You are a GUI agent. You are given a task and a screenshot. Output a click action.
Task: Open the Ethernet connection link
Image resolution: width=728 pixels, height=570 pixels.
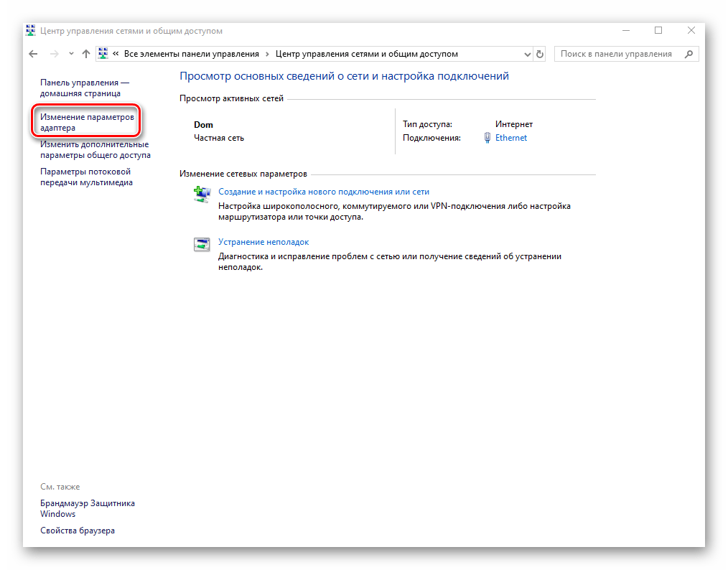[510, 138]
